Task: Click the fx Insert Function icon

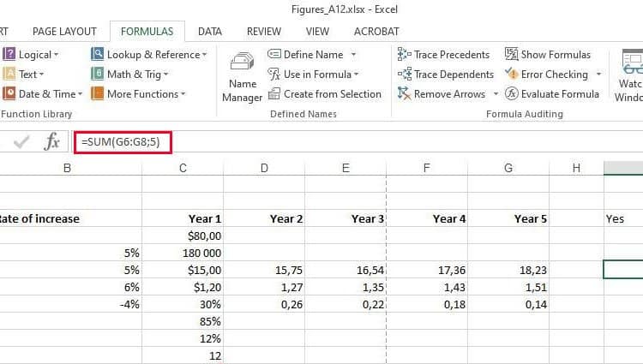Action: click(x=52, y=141)
